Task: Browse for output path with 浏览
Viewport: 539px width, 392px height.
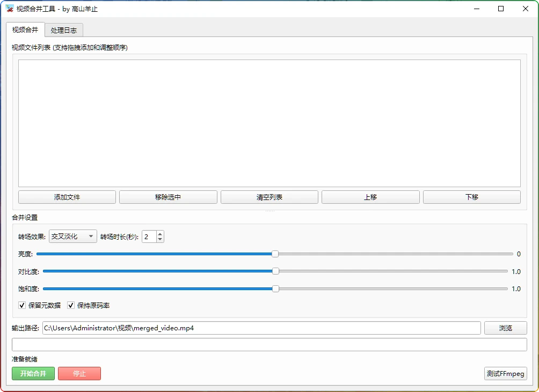Action: [505, 328]
